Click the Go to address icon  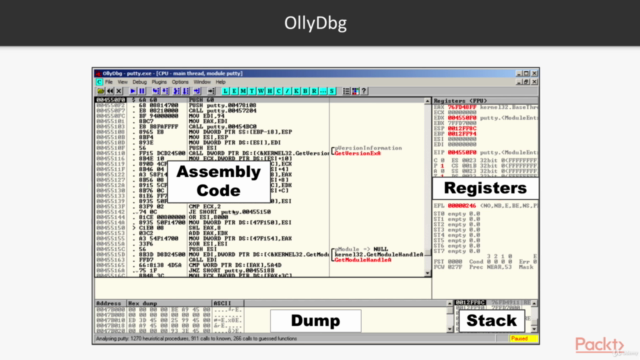(x=211, y=91)
